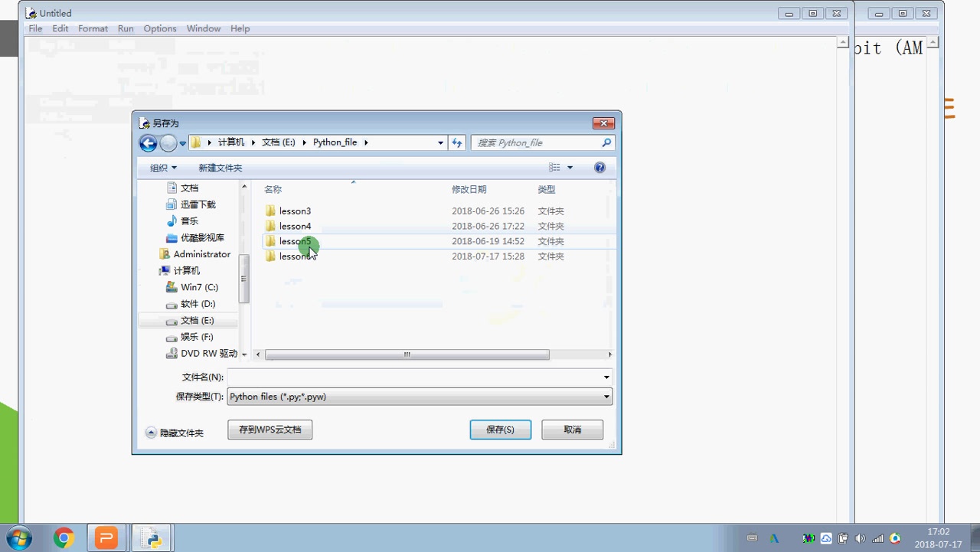The height and width of the screenshot is (552, 980).
Task: Open the Format menu in the Untitled window
Action: click(93, 28)
